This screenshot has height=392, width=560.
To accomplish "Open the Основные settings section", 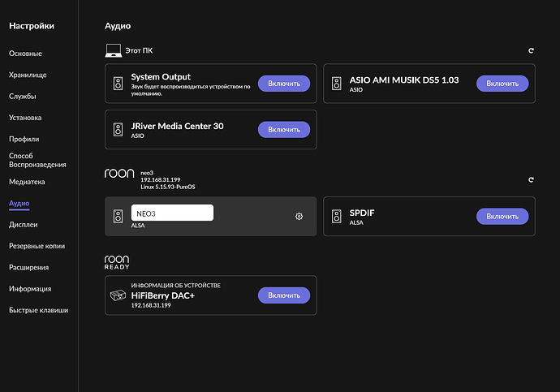I will click(25, 54).
